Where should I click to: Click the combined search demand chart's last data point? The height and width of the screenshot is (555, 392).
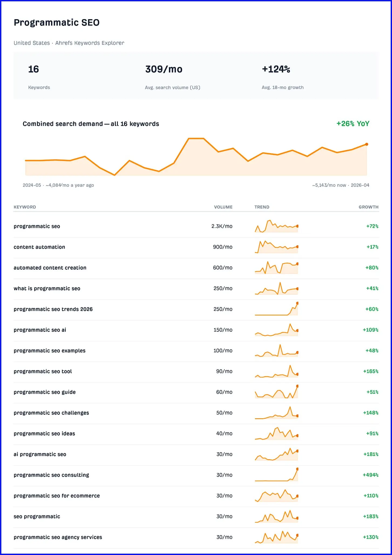(x=367, y=144)
